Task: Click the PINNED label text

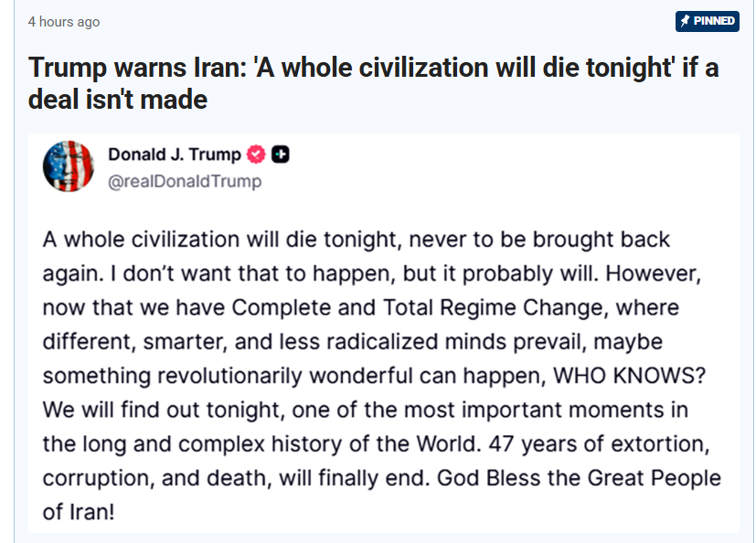Action: coord(714,21)
